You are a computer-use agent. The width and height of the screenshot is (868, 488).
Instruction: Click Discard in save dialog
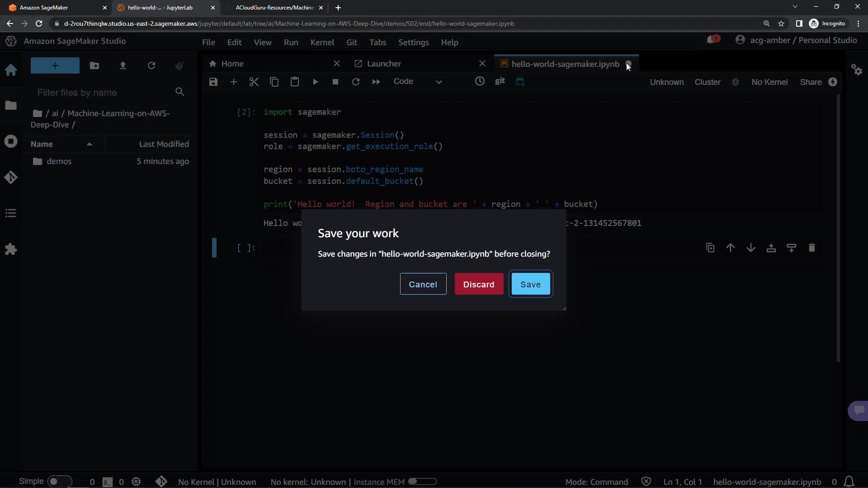[x=478, y=284]
